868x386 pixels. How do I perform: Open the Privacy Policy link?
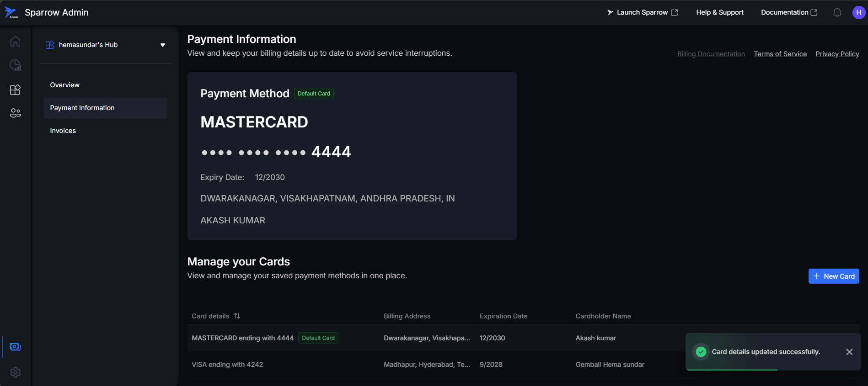[x=837, y=54]
